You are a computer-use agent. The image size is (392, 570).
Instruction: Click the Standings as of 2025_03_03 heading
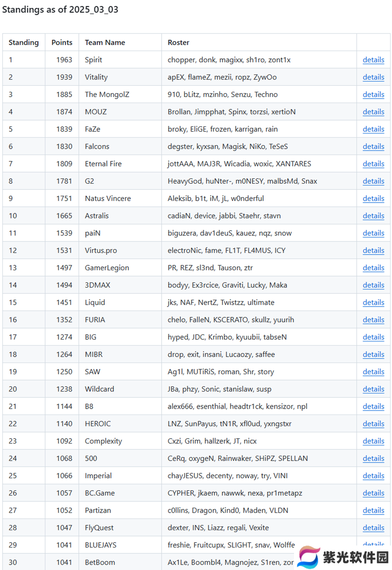click(x=60, y=9)
